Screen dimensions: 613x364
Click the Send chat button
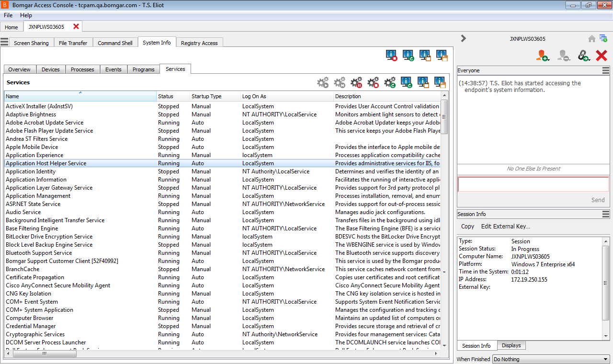coord(598,200)
